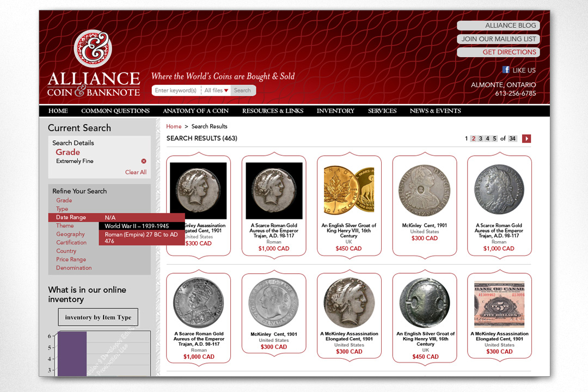Click the Home breadcrumb link
This screenshot has width=588, height=392.
[174, 126]
